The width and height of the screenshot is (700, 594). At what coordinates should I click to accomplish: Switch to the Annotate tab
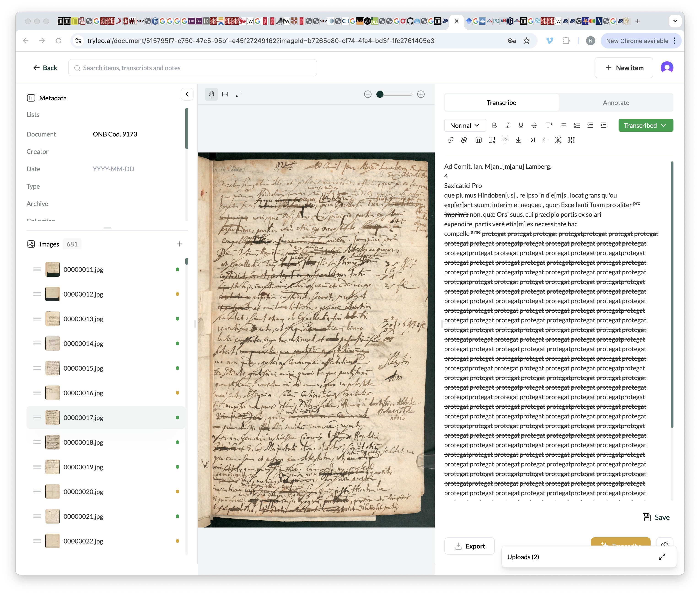(x=615, y=103)
